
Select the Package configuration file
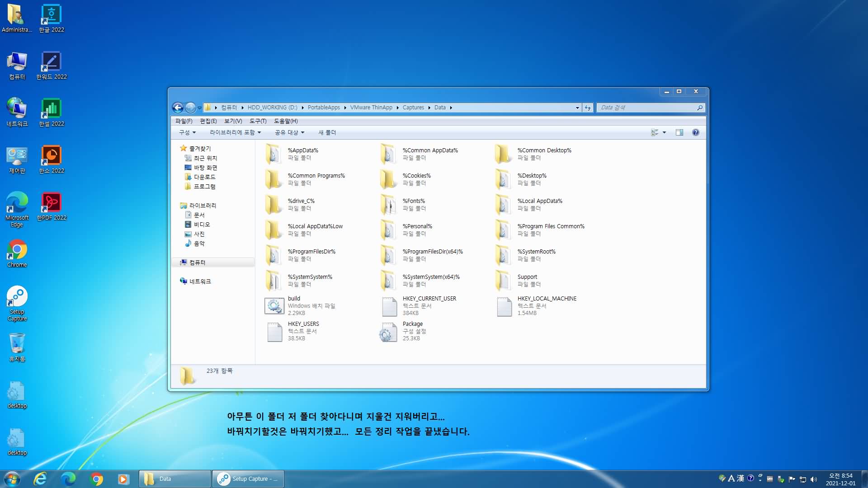(x=403, y=331)
